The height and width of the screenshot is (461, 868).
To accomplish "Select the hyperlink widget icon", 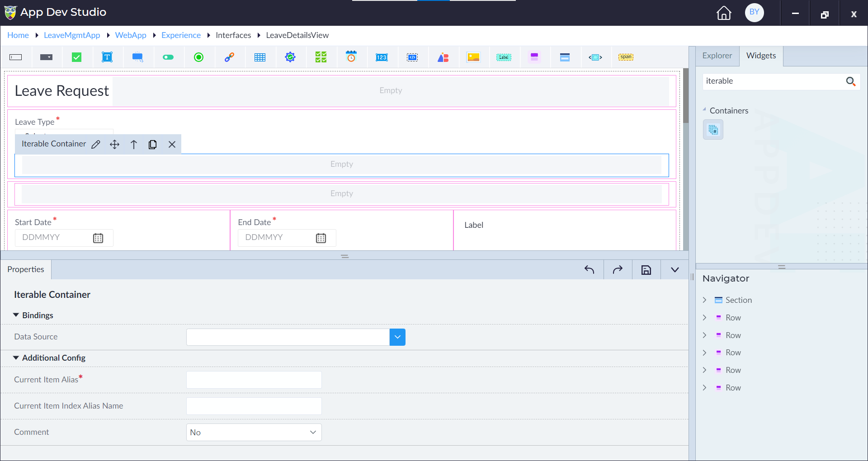I will coord(229,57).
